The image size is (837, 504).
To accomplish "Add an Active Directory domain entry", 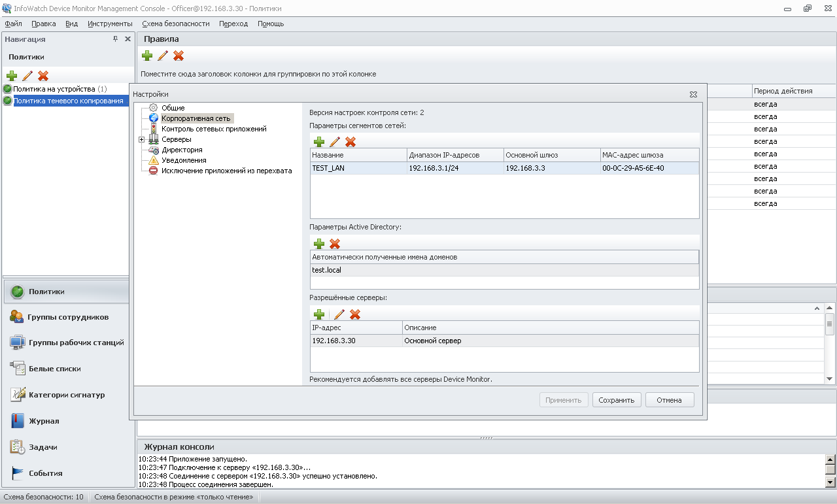I will coord(319,244).
